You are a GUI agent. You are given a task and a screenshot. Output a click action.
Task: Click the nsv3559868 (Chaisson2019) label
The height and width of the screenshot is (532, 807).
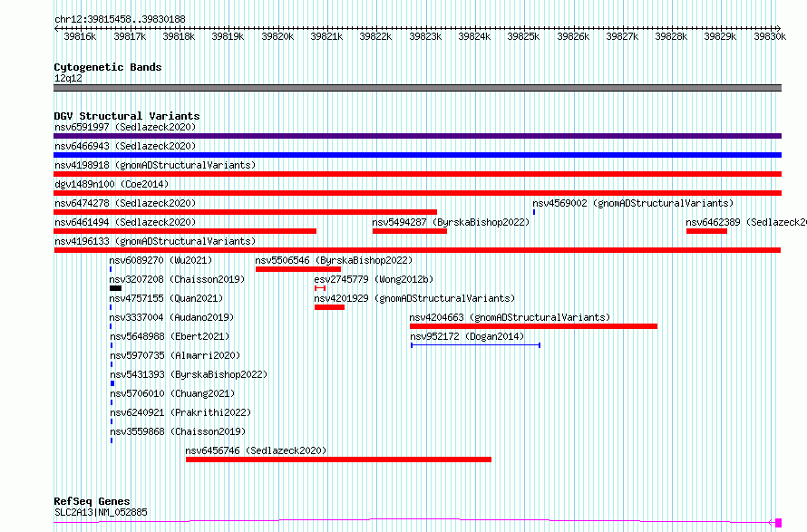click(x=178, y=431)
